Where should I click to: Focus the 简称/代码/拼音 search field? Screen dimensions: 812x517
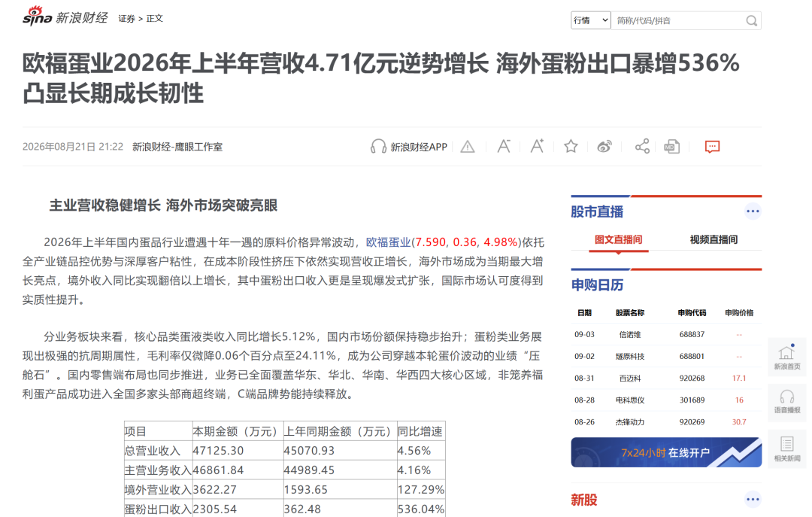point(677,21)
